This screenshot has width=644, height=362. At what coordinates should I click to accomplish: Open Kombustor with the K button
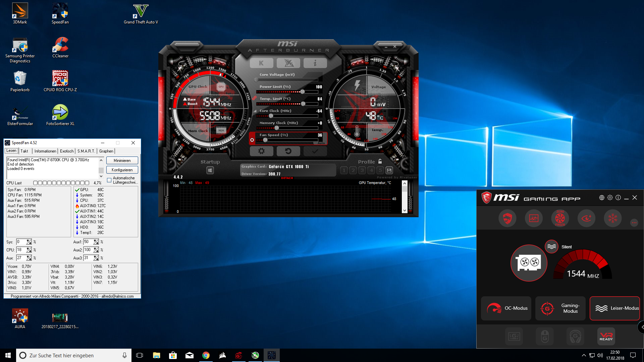(261, 63)
